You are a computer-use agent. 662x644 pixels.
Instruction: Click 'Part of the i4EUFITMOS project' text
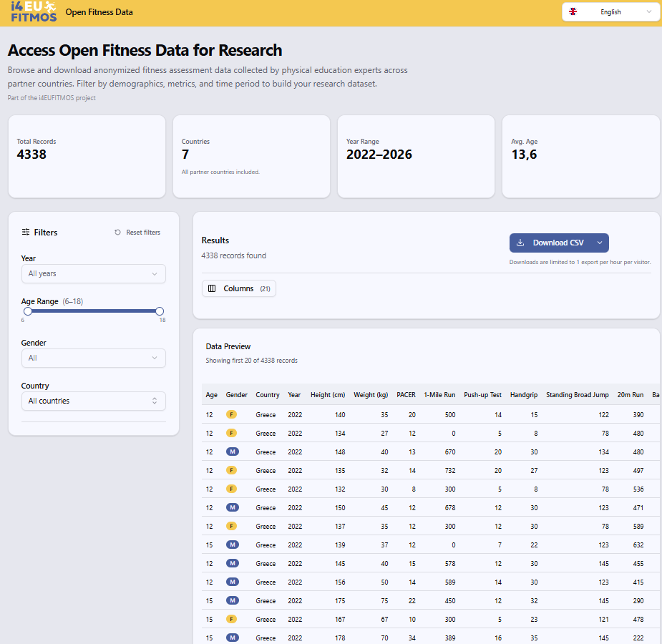[52, 98]
